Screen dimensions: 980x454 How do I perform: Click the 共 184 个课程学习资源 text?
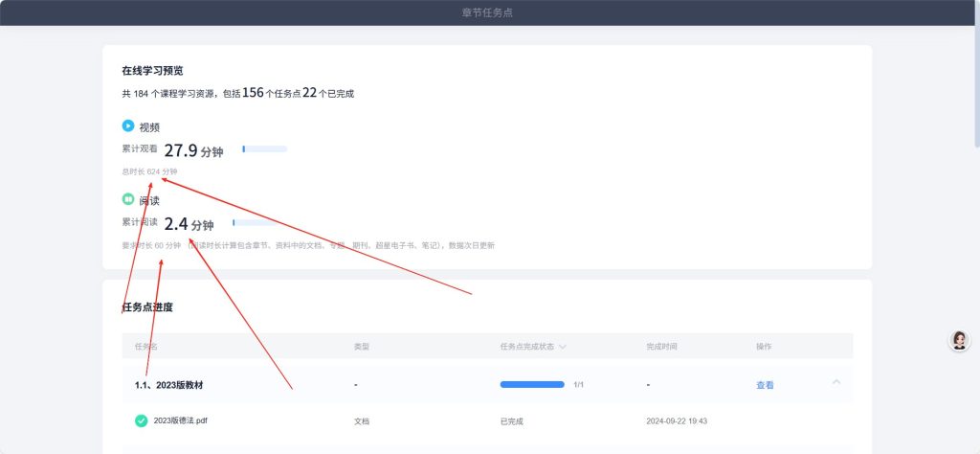[x=170, y=94]
